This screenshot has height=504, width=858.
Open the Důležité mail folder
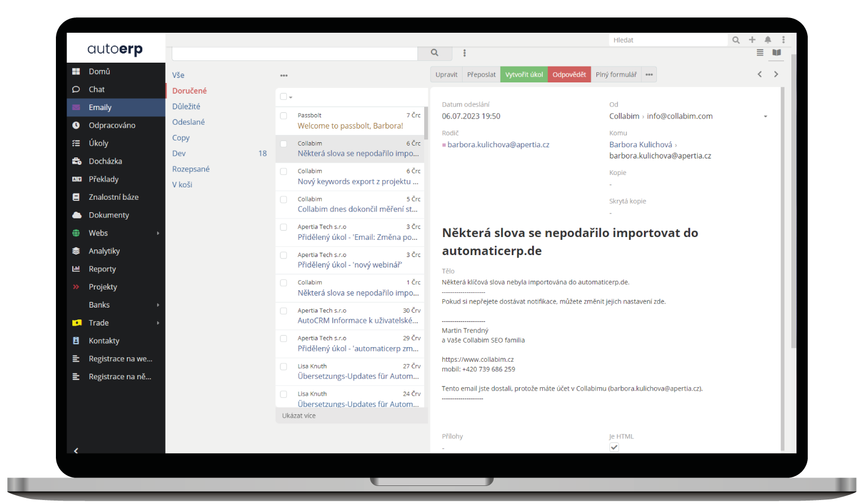point(186,106)
